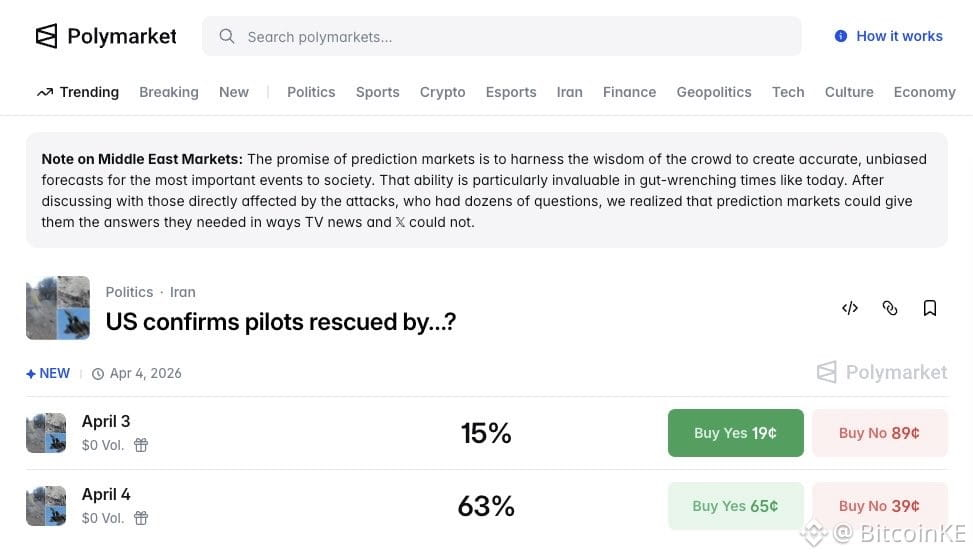973x558 pixels.
Task: Click the Iran breadcrumb link
Action: [183, 292]
